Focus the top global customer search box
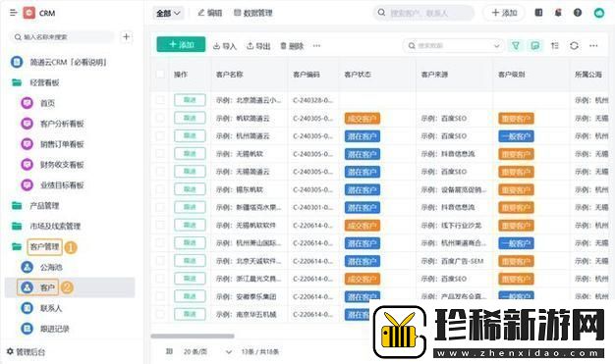Screen dimensions: 615x364 423,13
